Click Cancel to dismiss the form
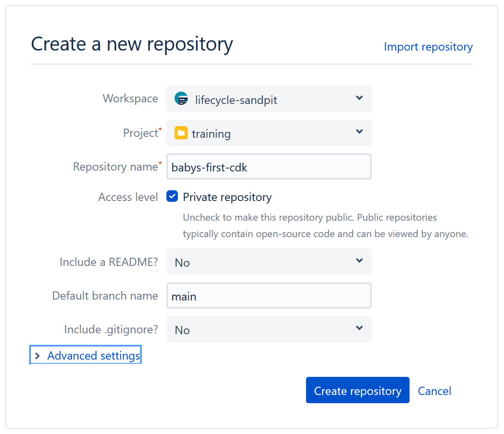The image size is (504, 434). (434, 390)
